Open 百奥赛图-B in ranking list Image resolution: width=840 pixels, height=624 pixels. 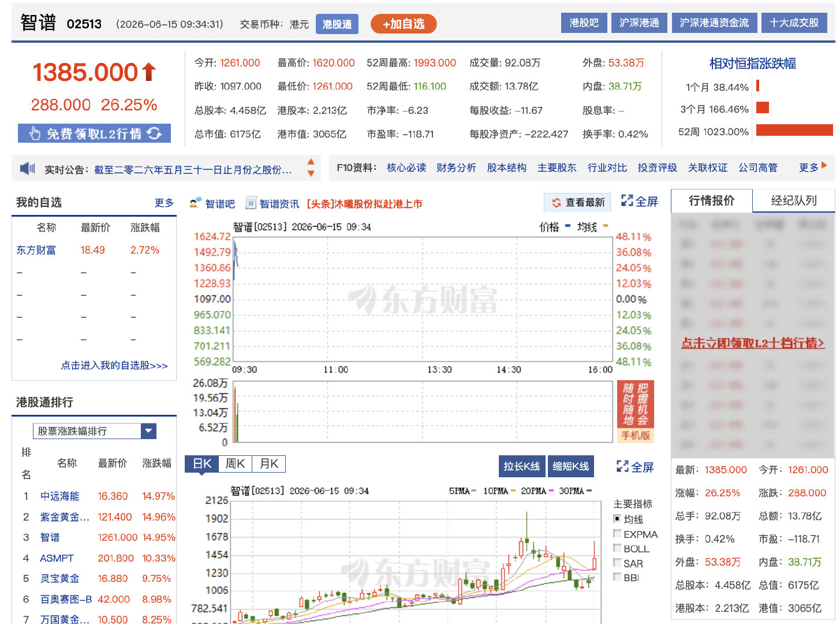pyautogui.click(x=66, y=599)
